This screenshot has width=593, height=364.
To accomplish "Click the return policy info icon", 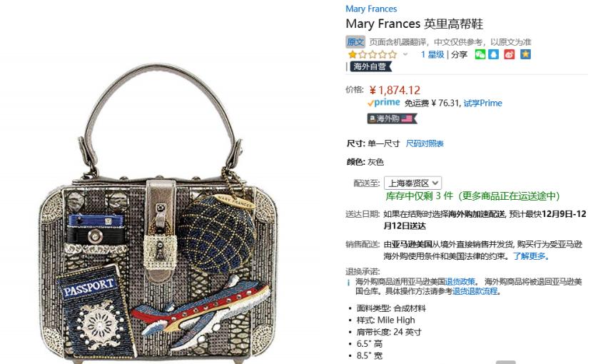I will (x=348, y=282).
